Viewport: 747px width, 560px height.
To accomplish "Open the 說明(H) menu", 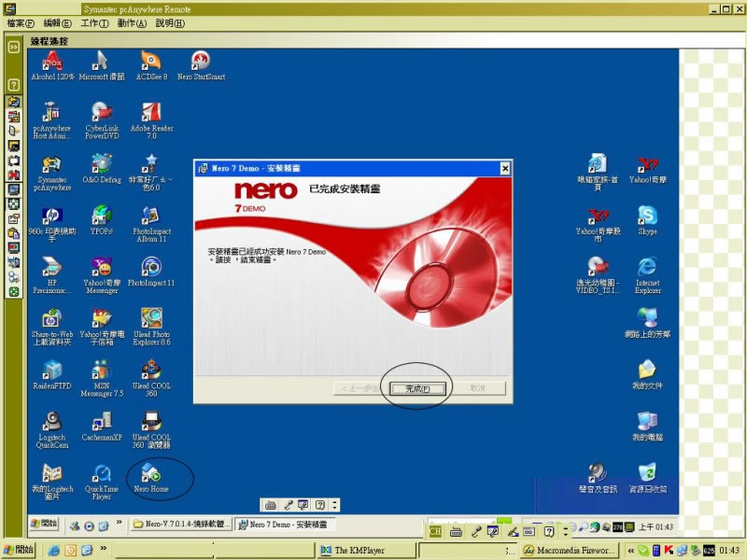I will pyautogui.click(x=170, y=23).
